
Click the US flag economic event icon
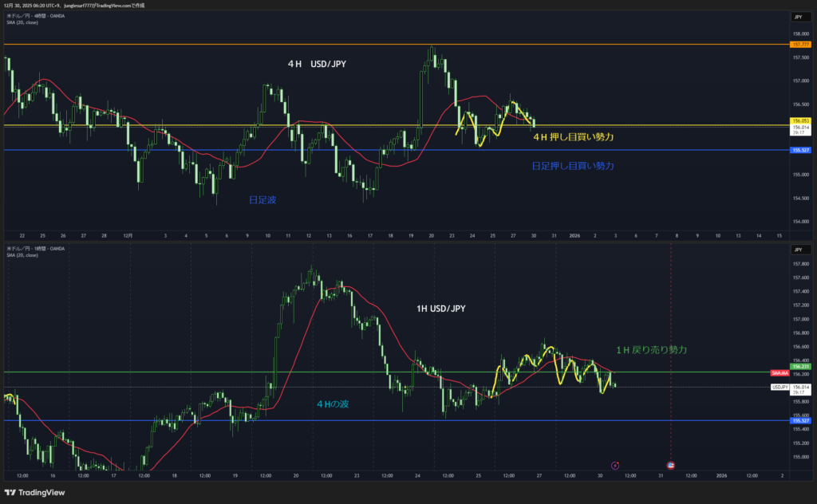[x=670, y=465]
